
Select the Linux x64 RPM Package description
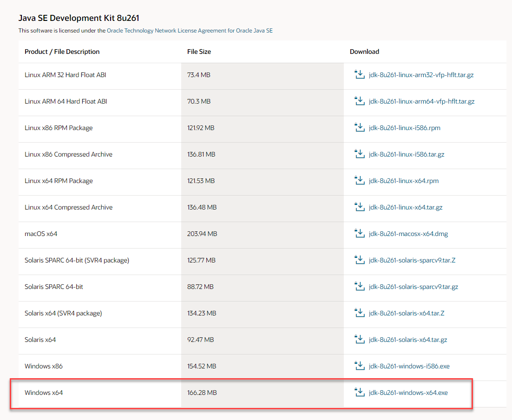pyautogui.click(x=59, y=181)
